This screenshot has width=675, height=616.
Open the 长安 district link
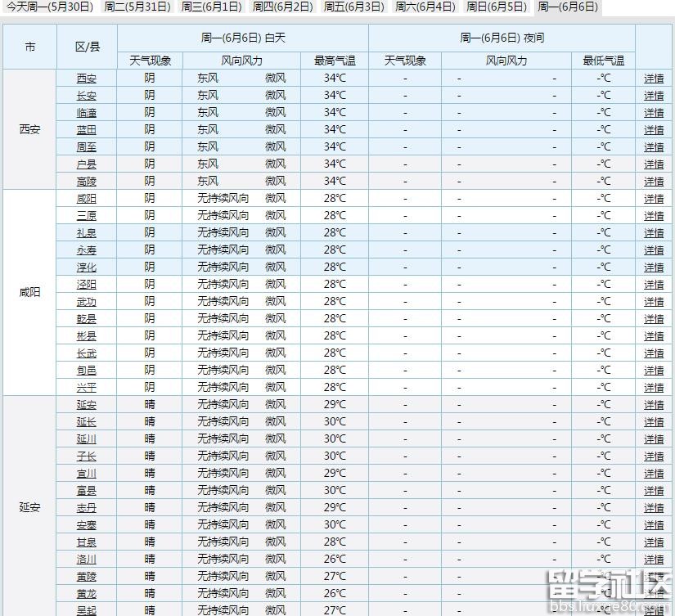pos(86,96)
